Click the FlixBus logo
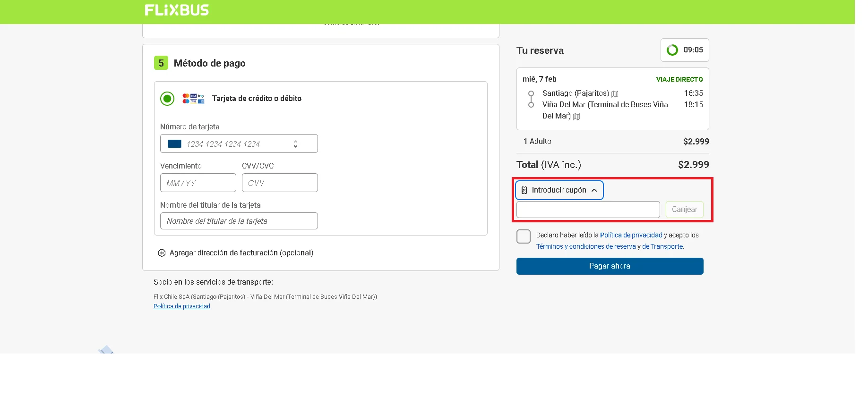The image size is (868, 396). (x=177, y=10)
